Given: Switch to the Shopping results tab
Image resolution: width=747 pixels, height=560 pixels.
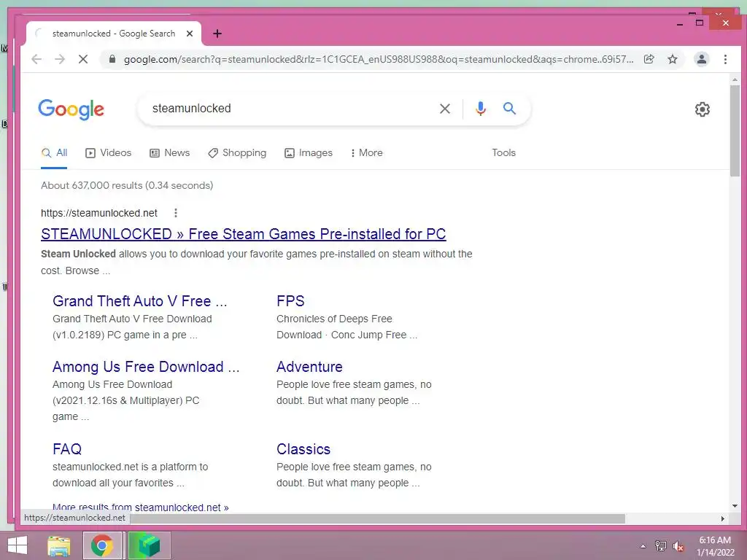Looking at the screenshot, I should click(x=237, y=153).
